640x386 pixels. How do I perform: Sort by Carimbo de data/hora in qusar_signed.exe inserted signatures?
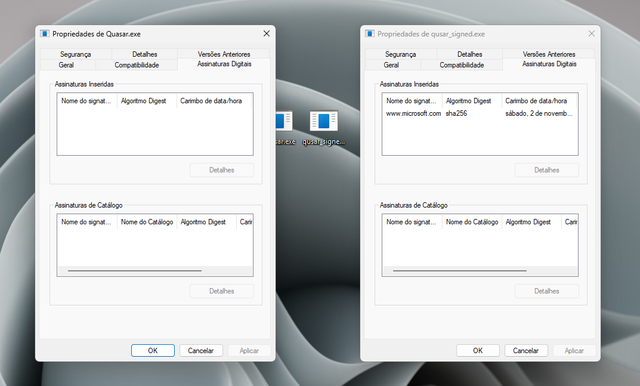point(539,101)
